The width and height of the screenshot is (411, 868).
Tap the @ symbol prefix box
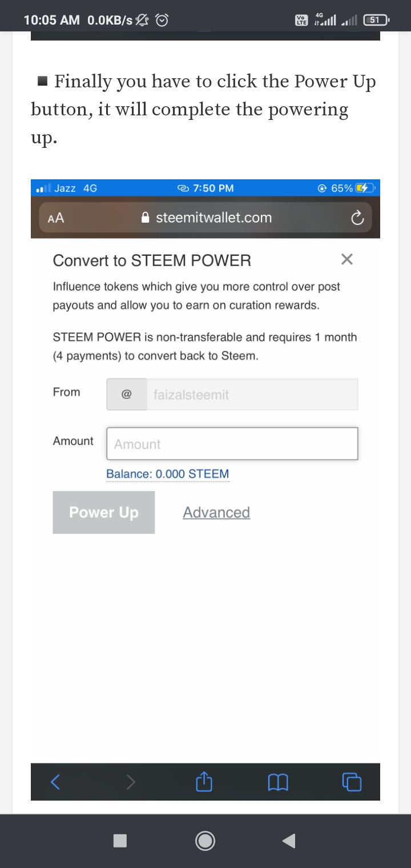[x=127, y=395]
